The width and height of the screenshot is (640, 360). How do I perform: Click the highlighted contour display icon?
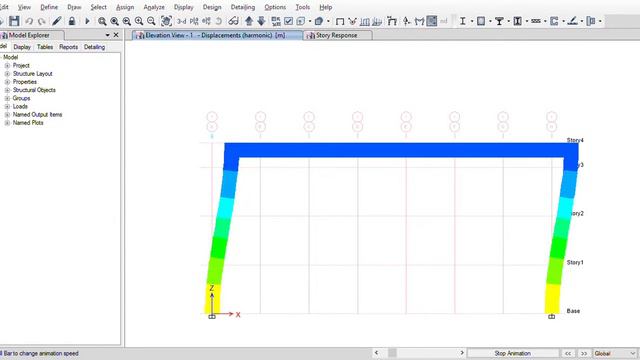[431, 21]
